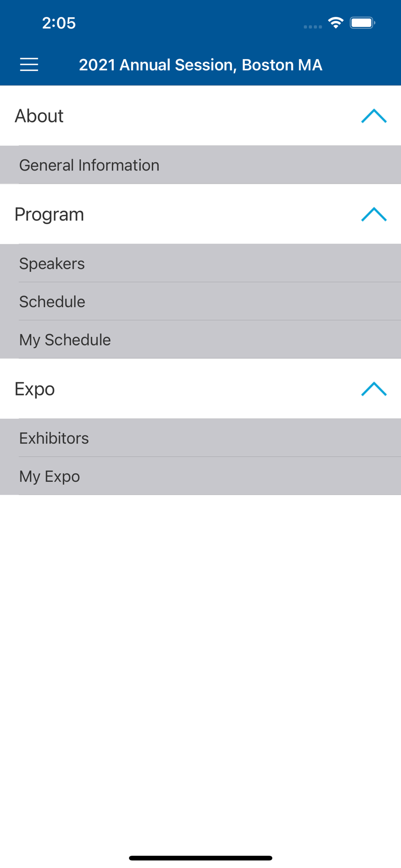Collapse the Program section using its chevron

tap(374, 214)
